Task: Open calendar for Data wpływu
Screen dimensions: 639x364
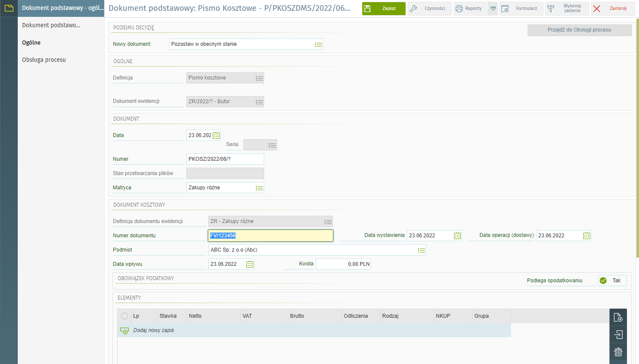Action: tap(249, 264)
